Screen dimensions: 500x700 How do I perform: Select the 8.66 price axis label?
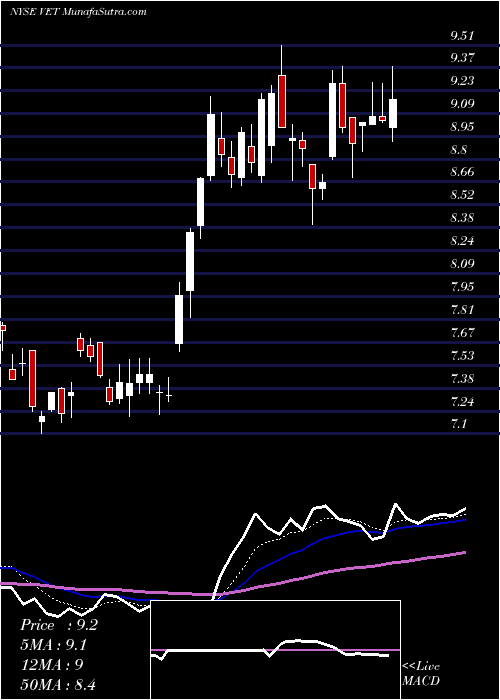pos(462,172)
